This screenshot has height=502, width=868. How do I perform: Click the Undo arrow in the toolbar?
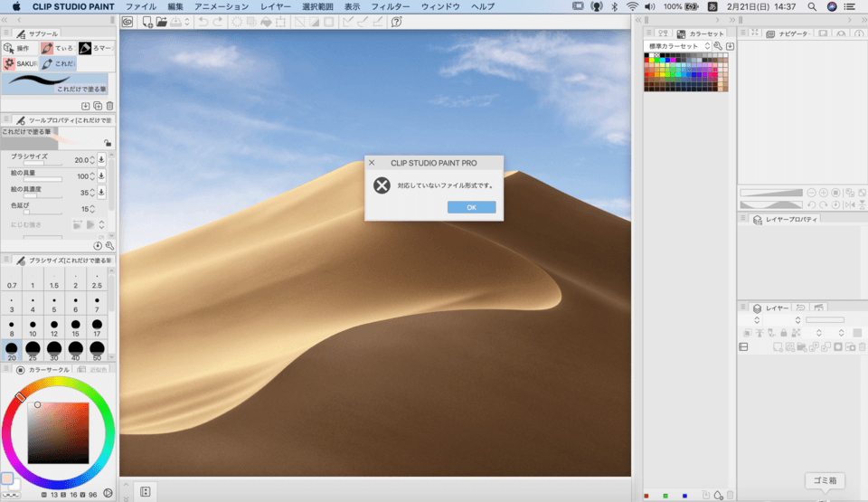point(203,22)
